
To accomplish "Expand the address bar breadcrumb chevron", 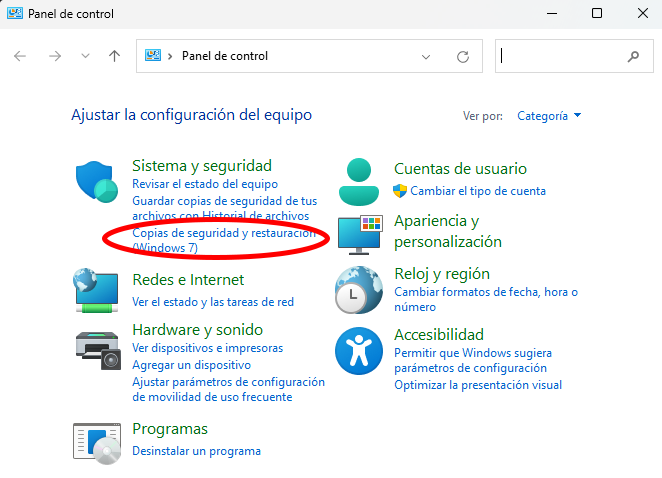I will click(170, 56).
